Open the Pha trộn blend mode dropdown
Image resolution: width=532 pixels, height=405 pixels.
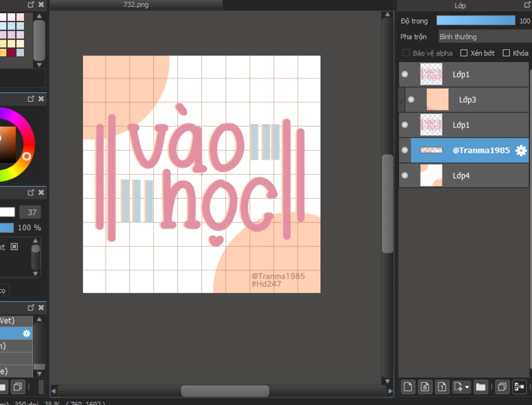pos(485,37)
